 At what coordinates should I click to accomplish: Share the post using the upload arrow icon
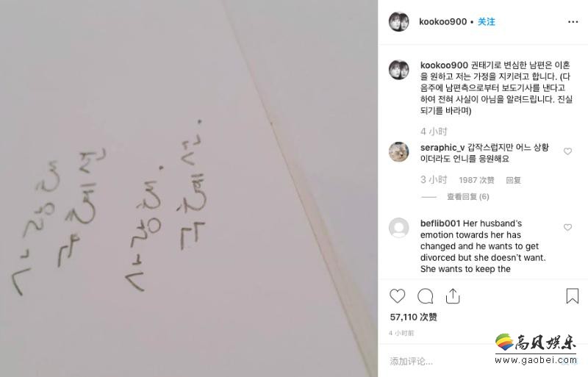(453, 296)
